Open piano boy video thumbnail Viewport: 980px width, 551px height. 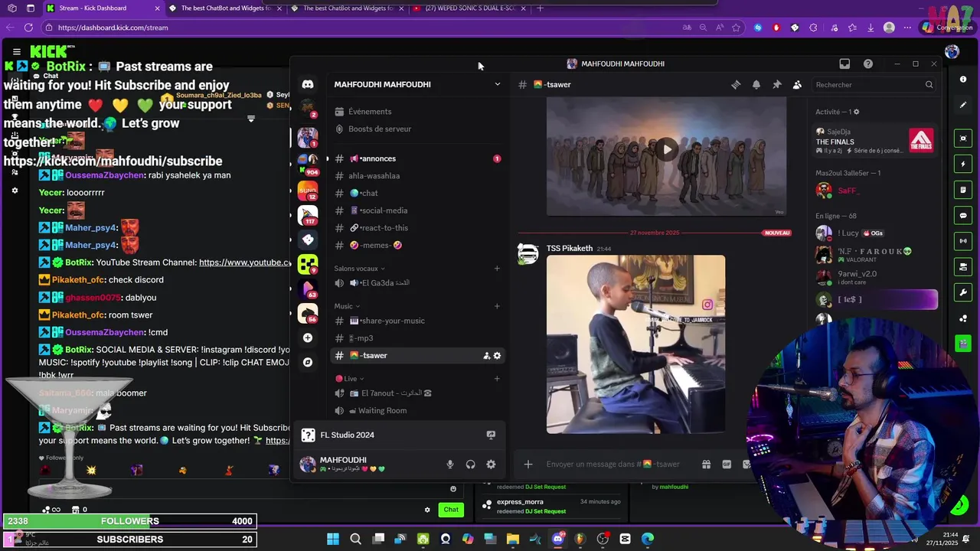[635, 344]
